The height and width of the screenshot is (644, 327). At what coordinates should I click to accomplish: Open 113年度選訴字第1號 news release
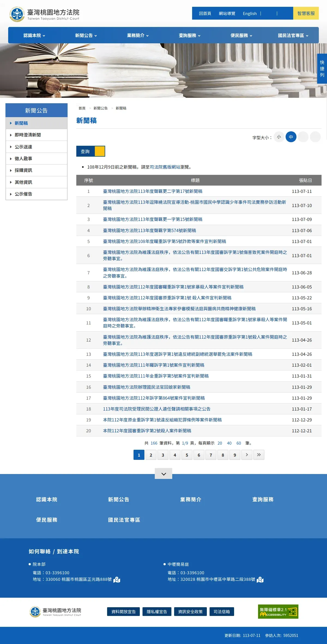pyautogui.click(x=178, y=354)
